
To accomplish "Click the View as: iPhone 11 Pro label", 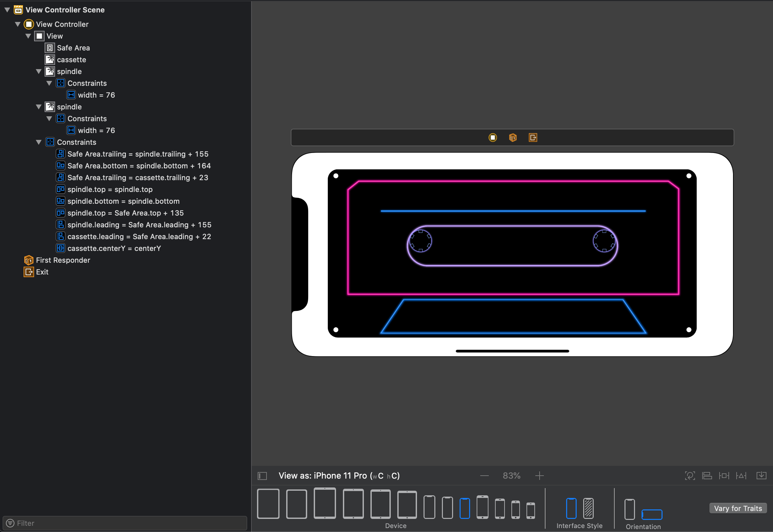I will tap(339, 476).
